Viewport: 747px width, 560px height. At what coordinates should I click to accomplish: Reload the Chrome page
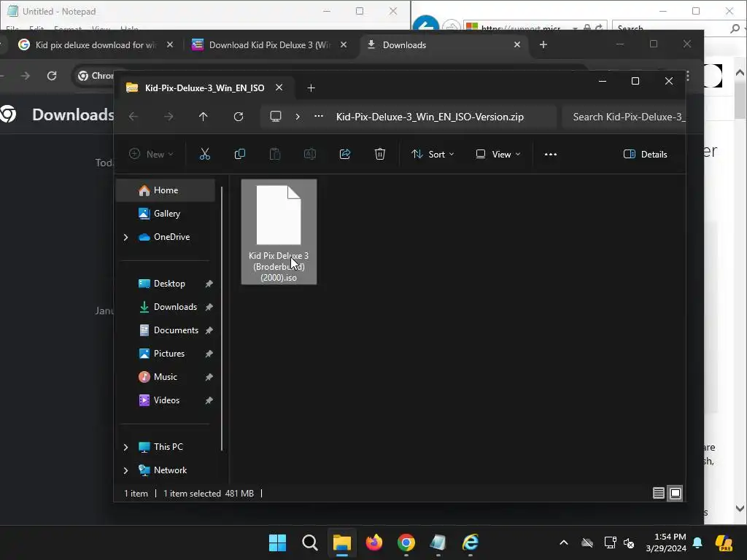(x=52, y=76)
